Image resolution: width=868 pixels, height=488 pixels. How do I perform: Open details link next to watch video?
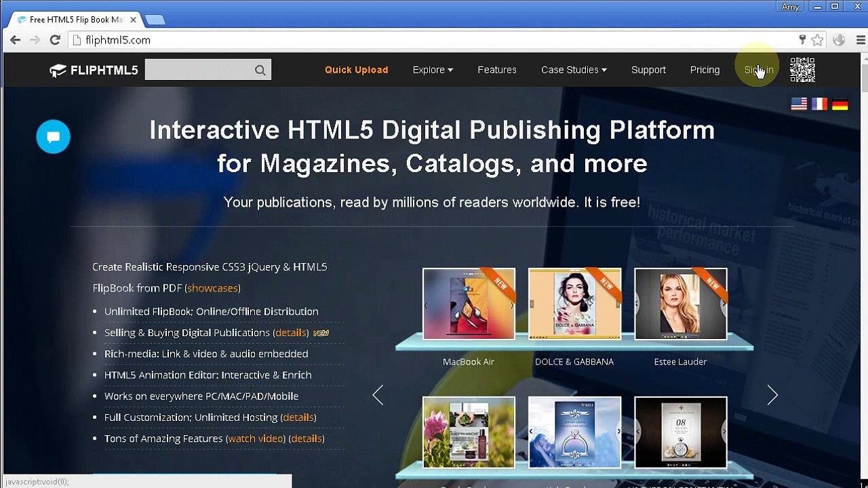tap(307, 439)
